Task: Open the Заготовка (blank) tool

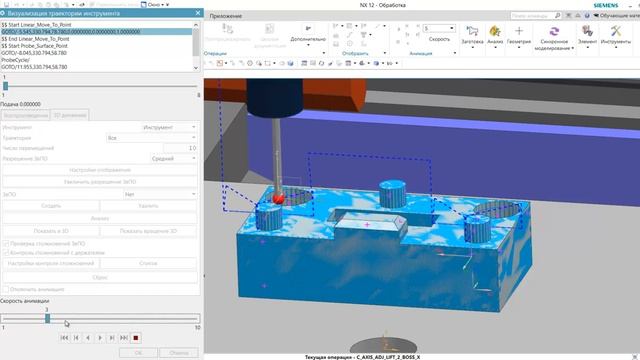Action: 472,36
